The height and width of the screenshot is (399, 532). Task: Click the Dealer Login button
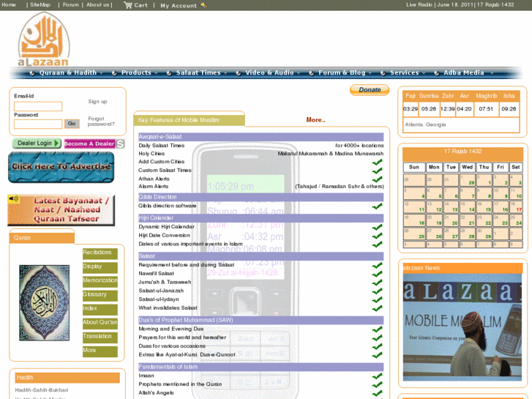tap(37, 143)
